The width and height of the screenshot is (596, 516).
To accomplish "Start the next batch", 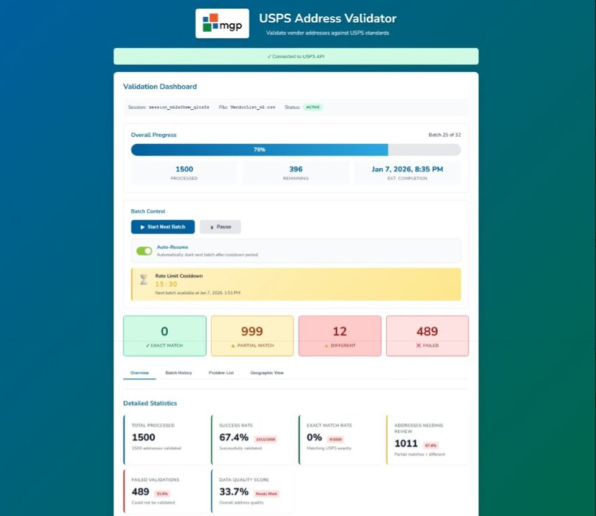I will click(x=163, y=227).
